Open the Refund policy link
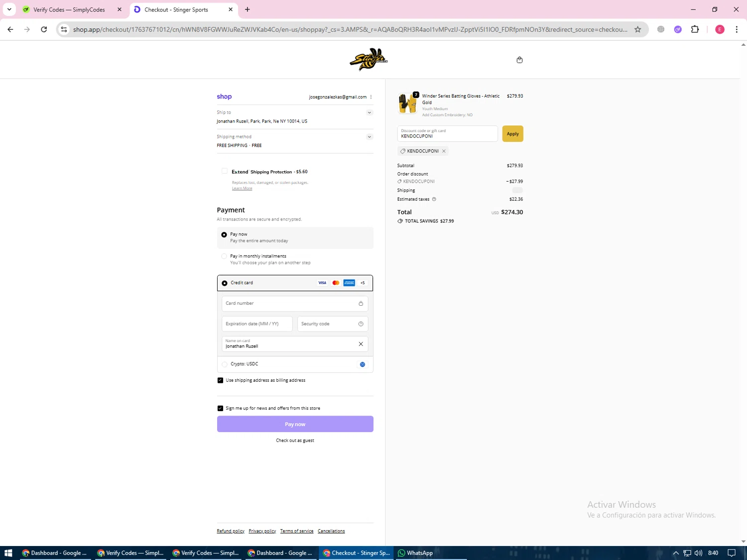Image resolution: width=747 pixels, height=560 pixels. click(x=231, y=531)
